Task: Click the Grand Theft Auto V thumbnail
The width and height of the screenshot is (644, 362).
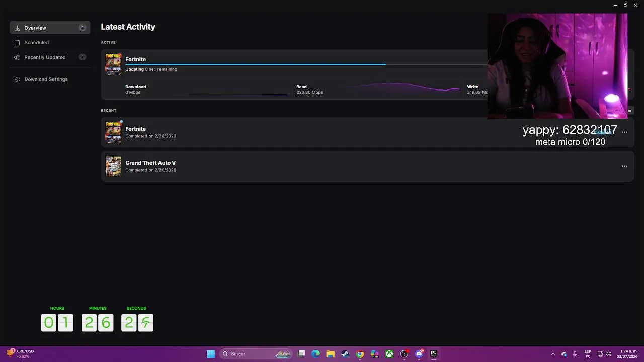Action: (113, 166)
